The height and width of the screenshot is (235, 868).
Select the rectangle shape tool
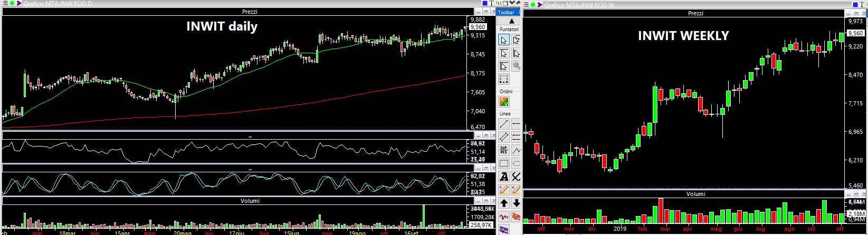(504, 163)
